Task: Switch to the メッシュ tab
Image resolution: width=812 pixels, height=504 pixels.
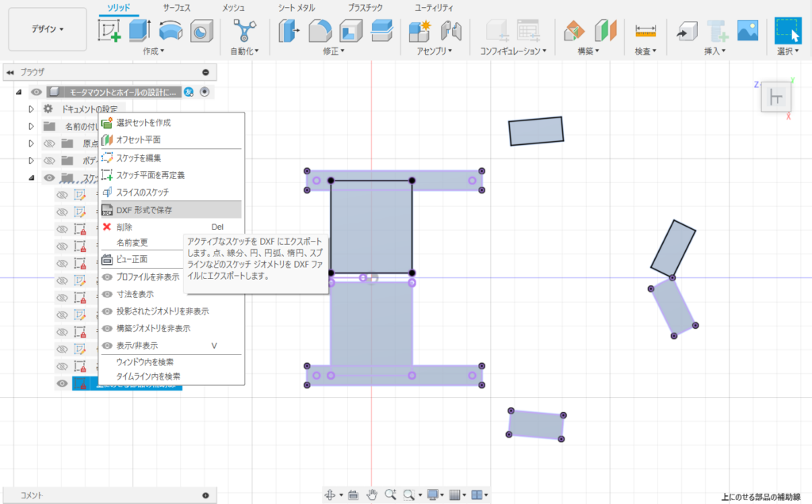Action: coord(233,8)
